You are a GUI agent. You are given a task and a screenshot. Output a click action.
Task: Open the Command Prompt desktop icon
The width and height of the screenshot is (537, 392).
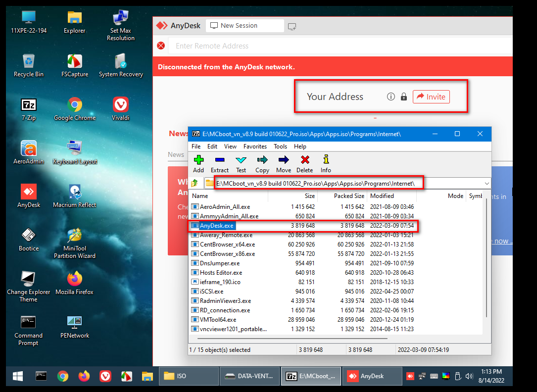click(x=28, y=331)
